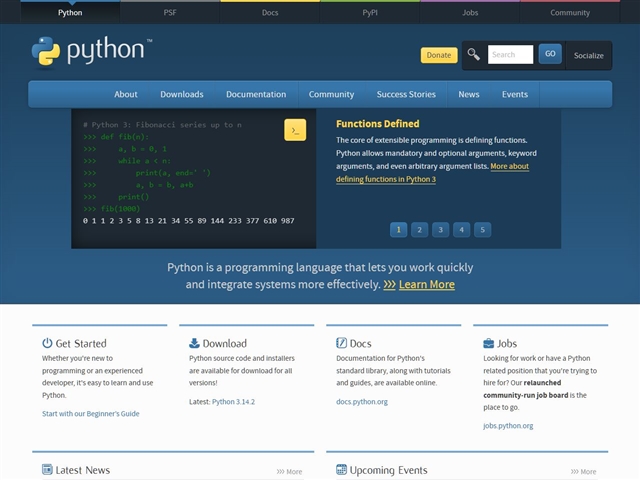Click the Learn More link

(427, 284)
